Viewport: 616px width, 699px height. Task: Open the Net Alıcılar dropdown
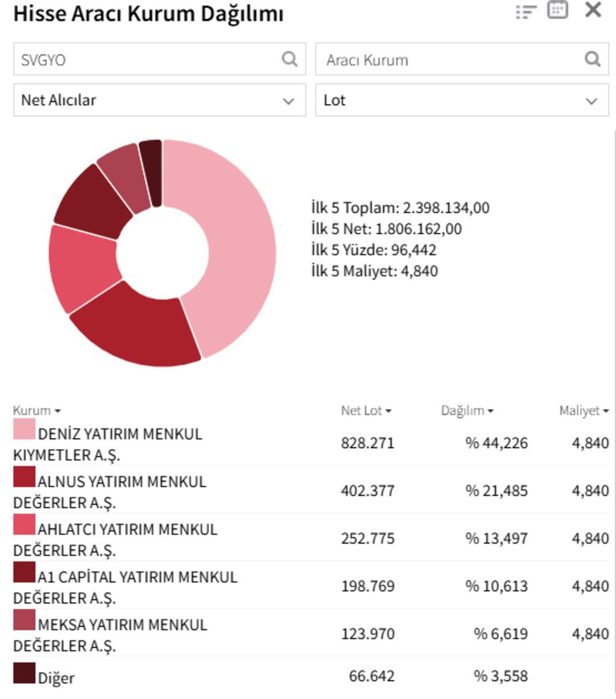click(x=159, y=100)
